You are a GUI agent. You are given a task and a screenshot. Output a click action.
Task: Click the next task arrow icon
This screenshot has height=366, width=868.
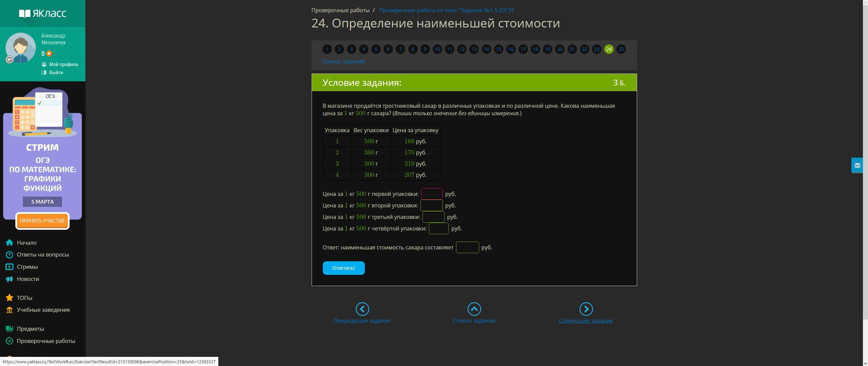pyautogui.click(x=586, y=309)
